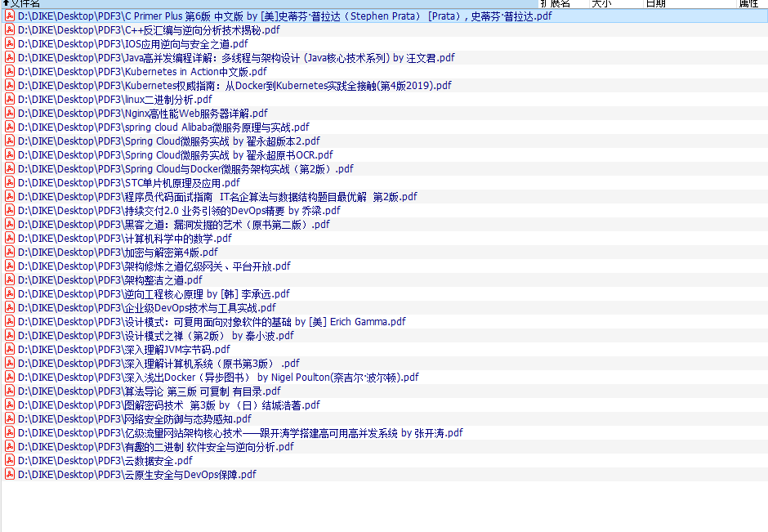768x532 pixels.
Task: Click PDF icon for 持续交付2.0 file
Action: pos(9,210)
